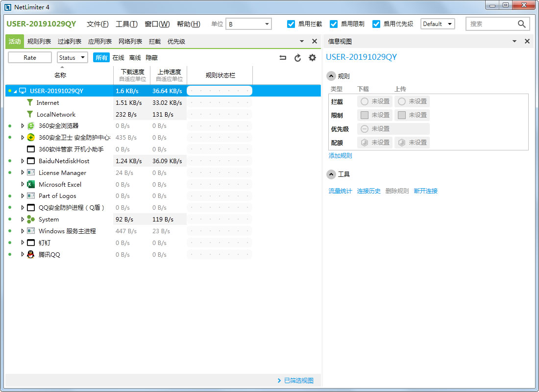539x392 pixels.
Task: Click the Internet filter funnel icon
Action: pos(30,103)
